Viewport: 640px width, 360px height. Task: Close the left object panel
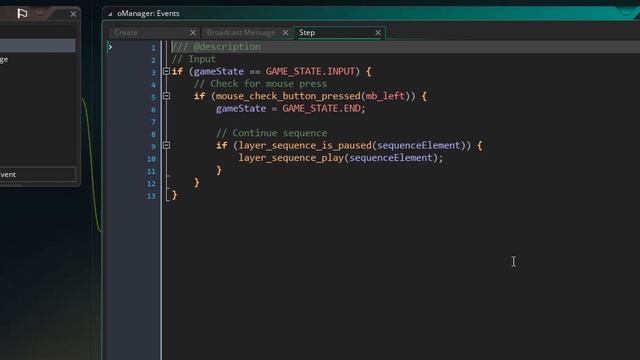[73, 14]
